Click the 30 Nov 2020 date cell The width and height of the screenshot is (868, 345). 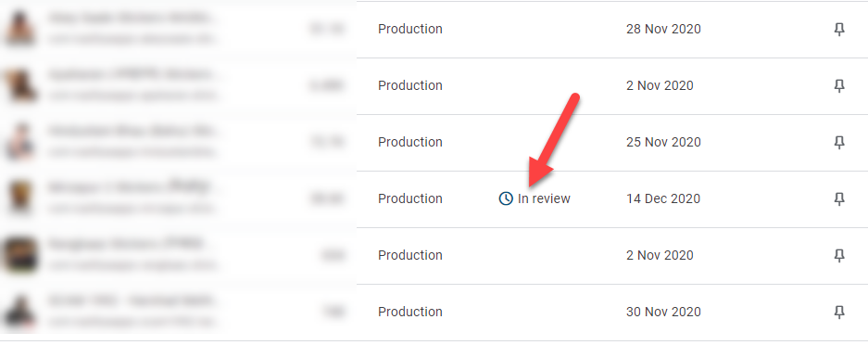point(663,312)
